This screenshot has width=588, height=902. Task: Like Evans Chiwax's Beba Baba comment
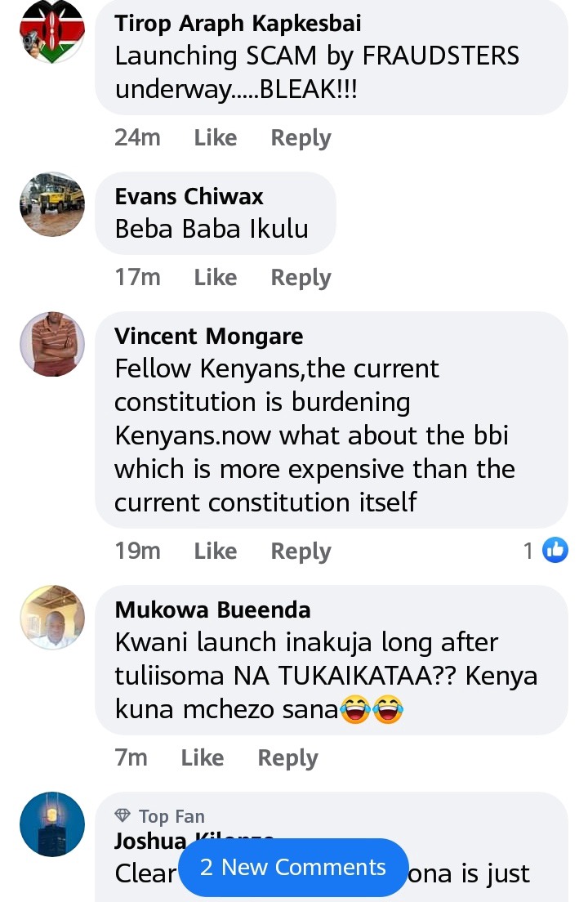tap(216, 277)
